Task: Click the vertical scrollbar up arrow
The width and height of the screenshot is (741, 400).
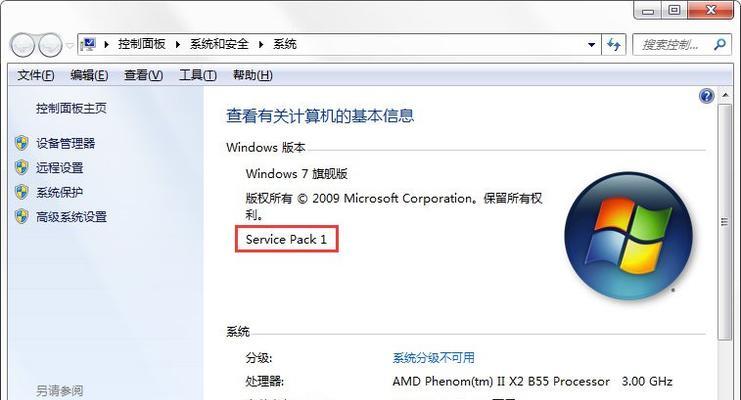Action: click(x=725, y=96)
